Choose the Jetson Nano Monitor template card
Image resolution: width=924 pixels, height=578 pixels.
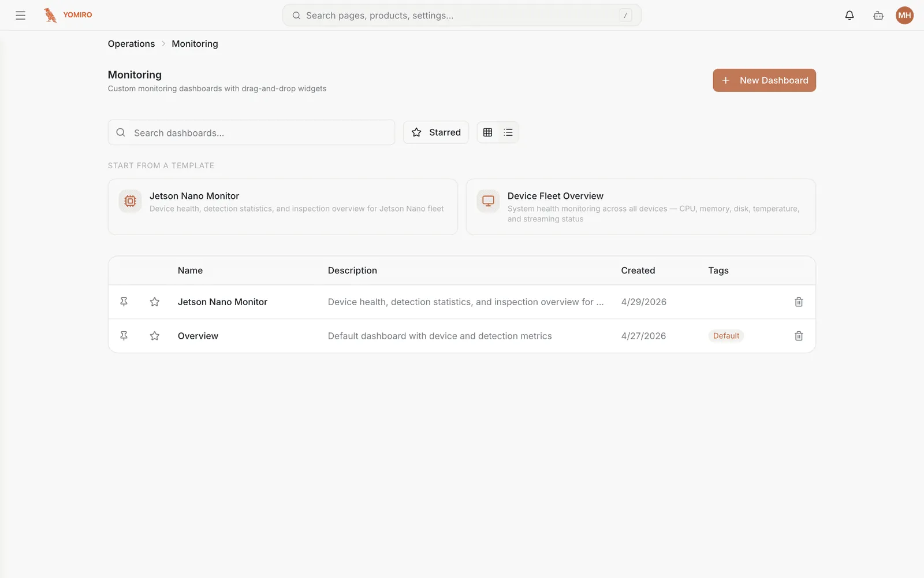coord(283,207)
